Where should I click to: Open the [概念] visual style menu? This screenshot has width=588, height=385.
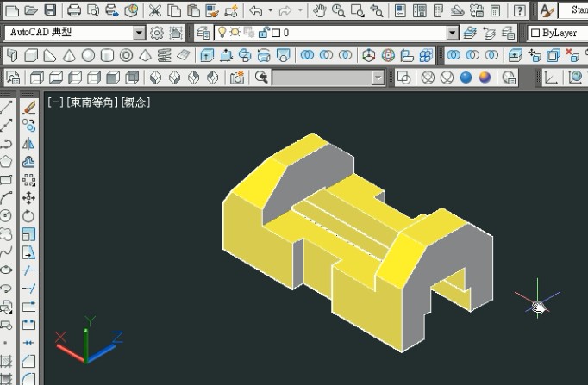135,102
